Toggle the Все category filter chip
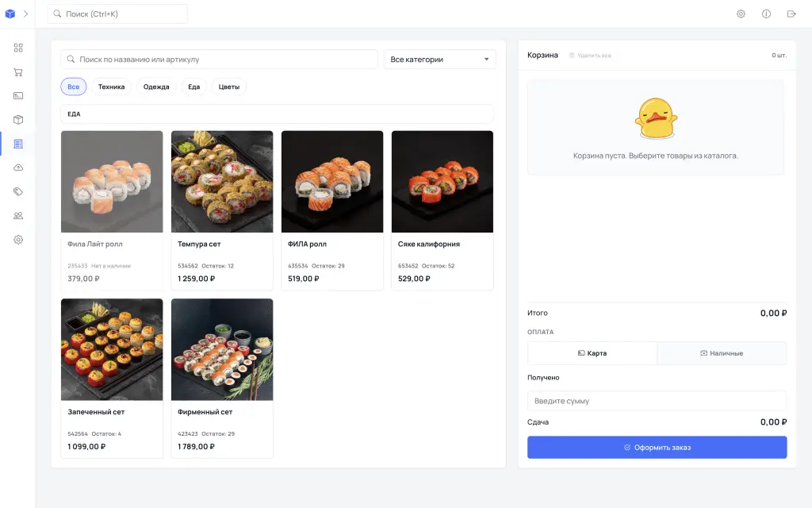812x508 pixels. click(x=74, y=87)
